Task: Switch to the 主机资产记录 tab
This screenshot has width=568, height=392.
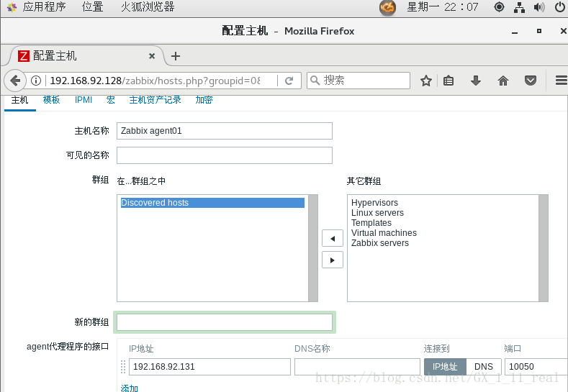Action: click(155, 100)
